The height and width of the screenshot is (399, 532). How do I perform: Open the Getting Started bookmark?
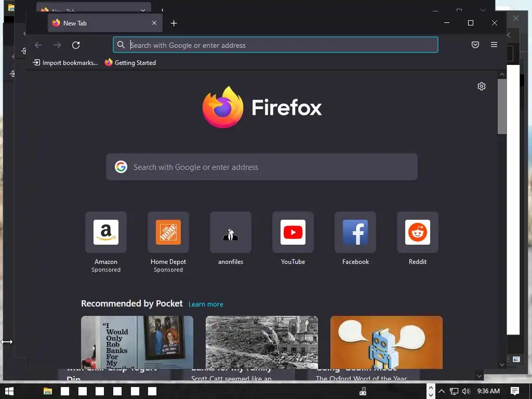click(130, 63)
